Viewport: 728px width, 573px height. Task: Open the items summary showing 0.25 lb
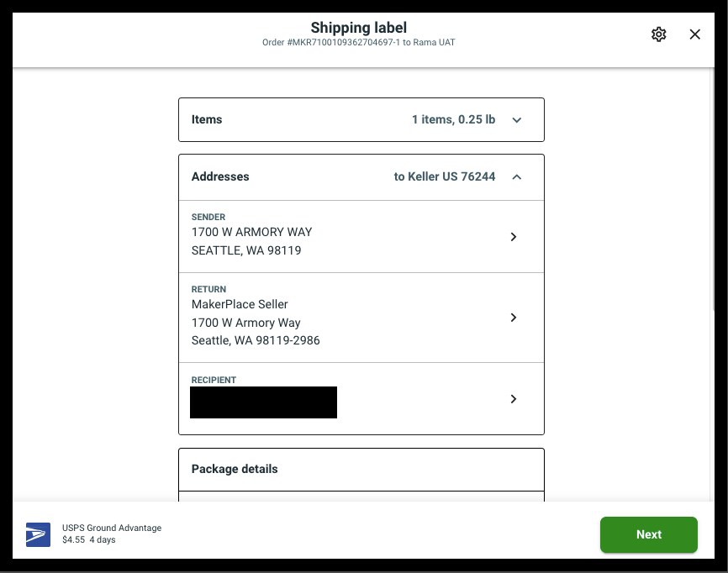pyautogui.click(x=453, y=120)
